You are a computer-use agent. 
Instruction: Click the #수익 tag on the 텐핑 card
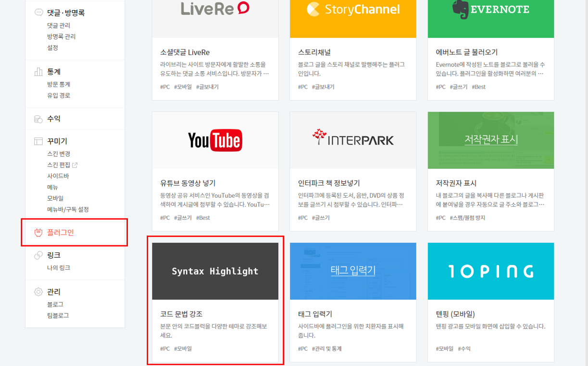(464, 349)
